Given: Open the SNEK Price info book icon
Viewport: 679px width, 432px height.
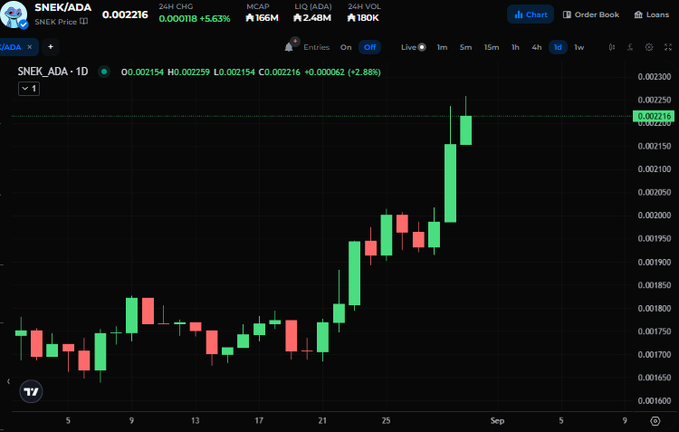Looking at the screenshot, I should pyautogui.click(x=84, y=22).
